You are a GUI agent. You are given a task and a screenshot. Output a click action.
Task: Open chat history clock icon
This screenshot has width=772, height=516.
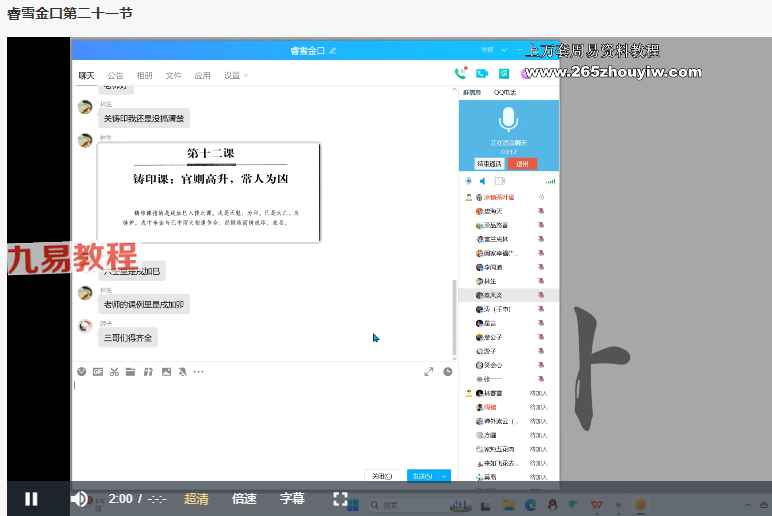click(448, 372)
